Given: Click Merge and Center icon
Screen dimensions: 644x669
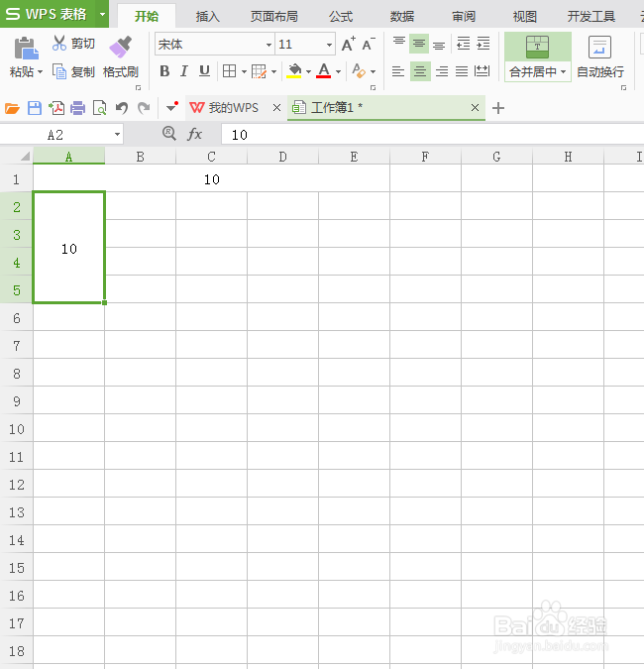Looking at the screenshot, I should pos(537,47).
